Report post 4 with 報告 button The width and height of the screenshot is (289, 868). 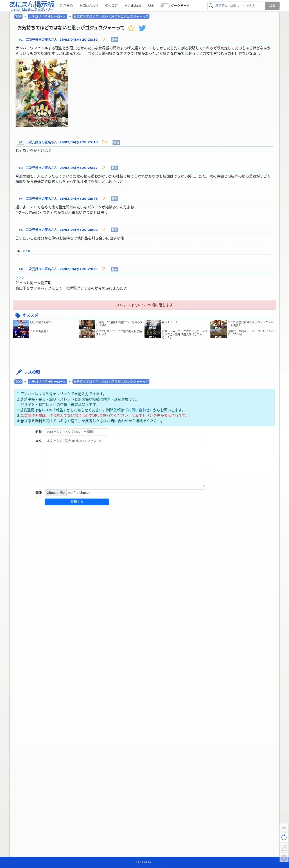coord(115,199)
